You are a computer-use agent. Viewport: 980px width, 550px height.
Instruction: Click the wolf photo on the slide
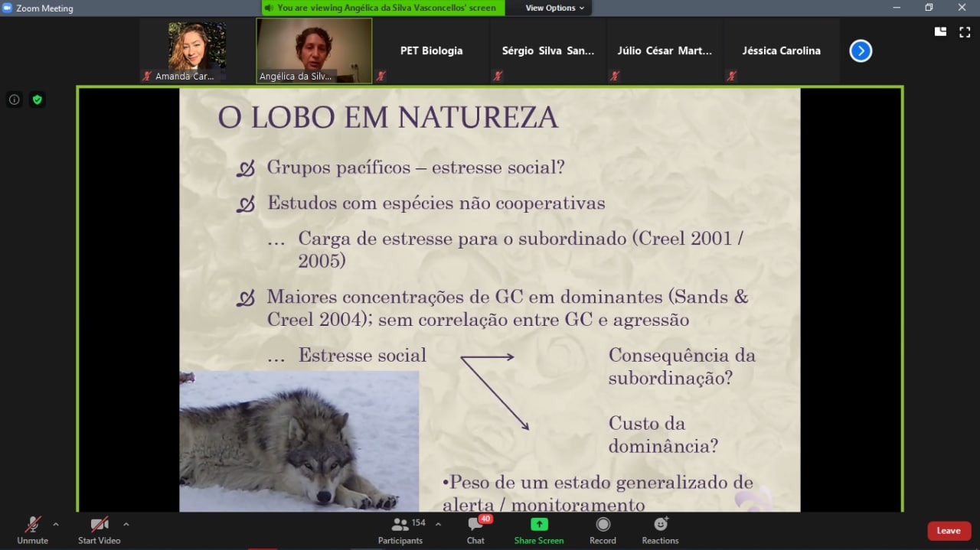(x=299, y=441)
